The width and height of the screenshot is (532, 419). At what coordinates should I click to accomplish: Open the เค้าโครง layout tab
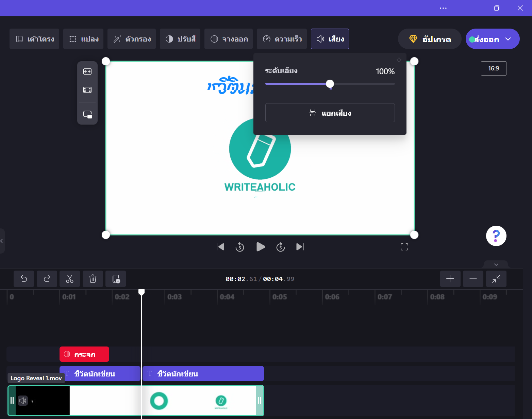tap(34, 39)
